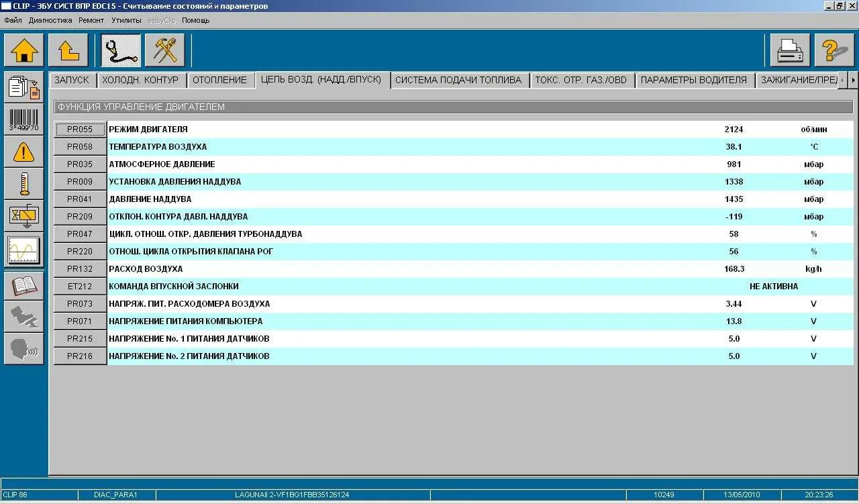Click the barcode vehicle identification icon
Screen dimensions: 859x504
pyautogui.click(x=24, y=119)
